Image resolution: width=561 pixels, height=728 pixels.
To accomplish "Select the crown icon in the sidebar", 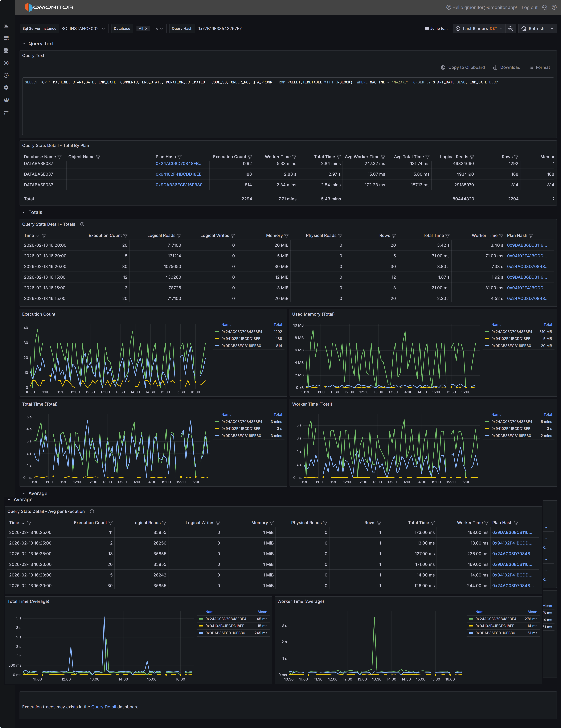I will click(6, 100).
